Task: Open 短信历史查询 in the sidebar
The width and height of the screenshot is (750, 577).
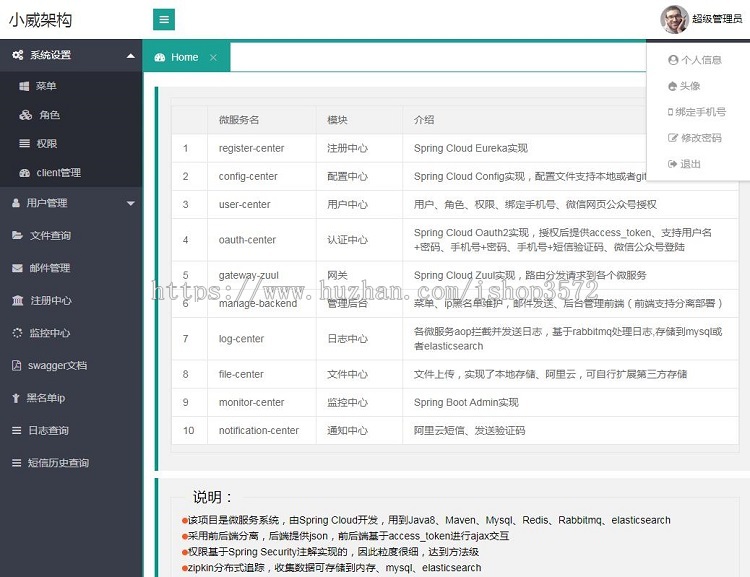Action: point(71,463)
